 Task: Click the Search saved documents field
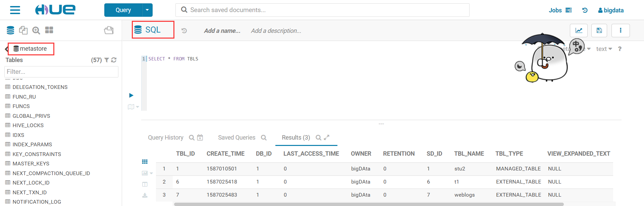pos(322,10)
